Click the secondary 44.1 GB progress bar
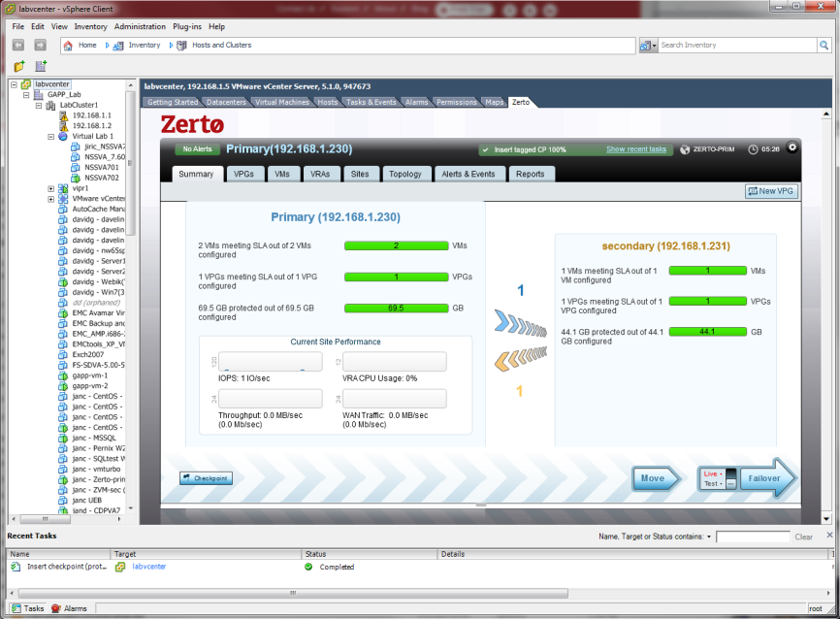Viewport: 840px width, 619px height. click(708, 332)
